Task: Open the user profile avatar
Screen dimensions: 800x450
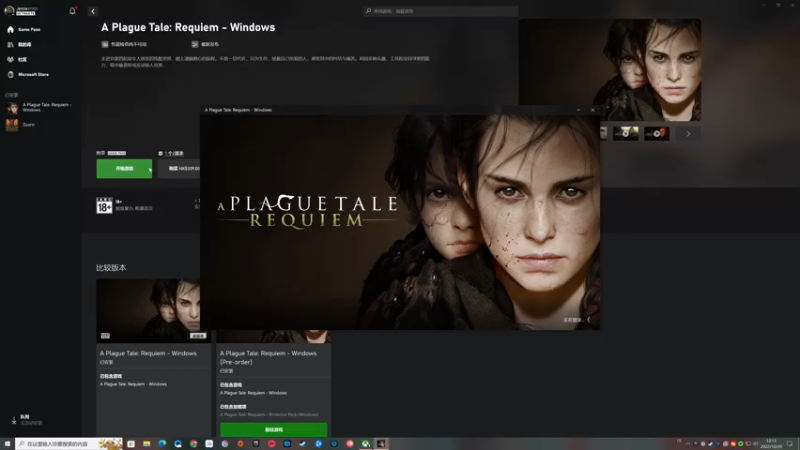Action: pos(9,11)
